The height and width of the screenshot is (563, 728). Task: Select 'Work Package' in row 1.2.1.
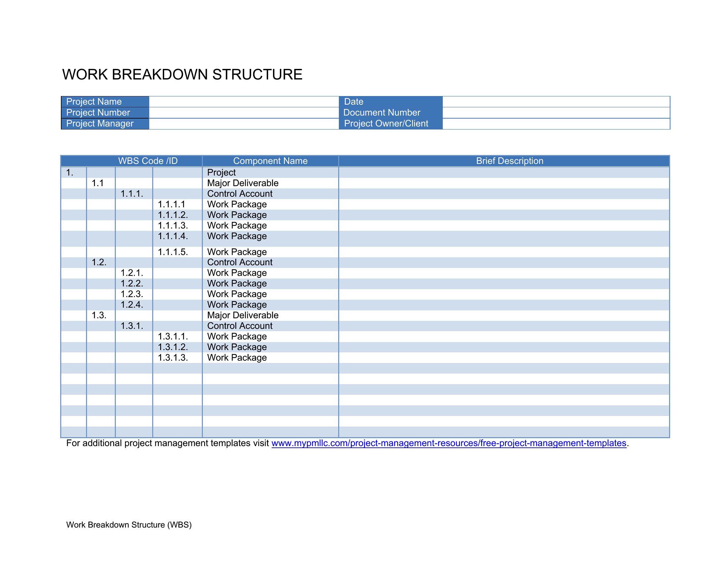pos(270,273)
